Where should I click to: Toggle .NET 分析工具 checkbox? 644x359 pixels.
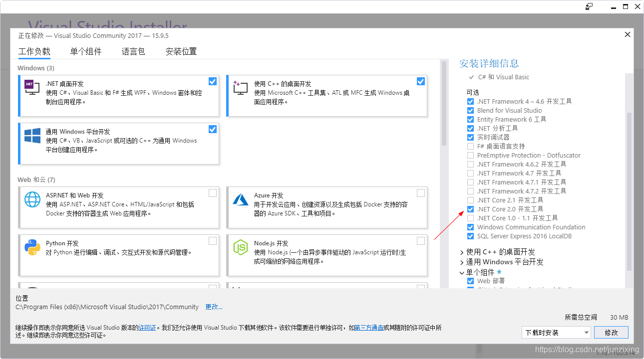(470, 128)
